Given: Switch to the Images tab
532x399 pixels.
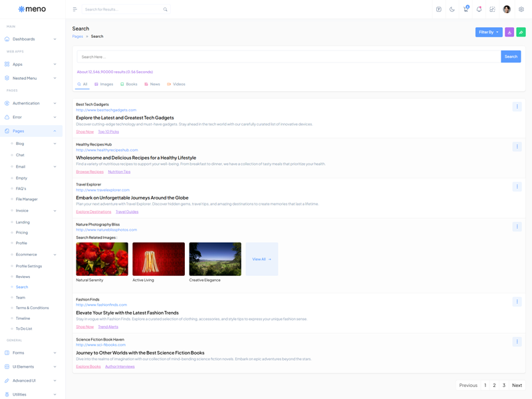Looking at the screenshot, I should pos(104,84).
